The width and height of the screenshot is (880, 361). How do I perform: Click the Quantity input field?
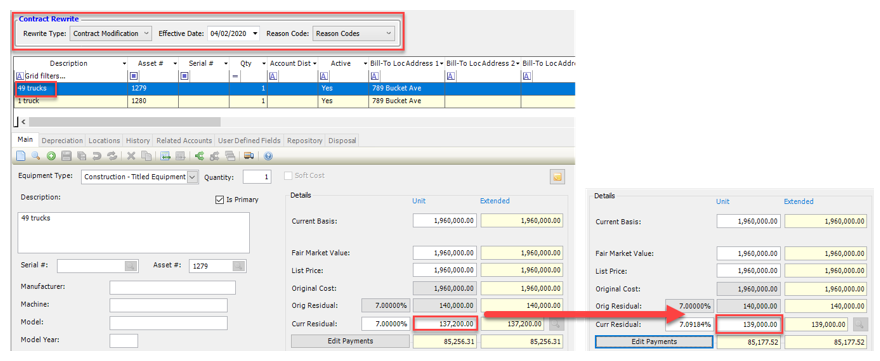257,177
